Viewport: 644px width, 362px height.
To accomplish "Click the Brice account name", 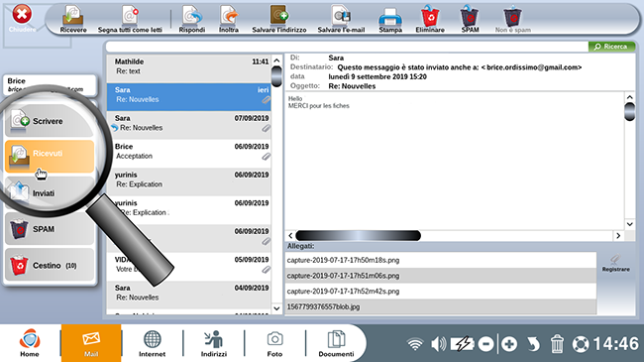I will point(17,80).
